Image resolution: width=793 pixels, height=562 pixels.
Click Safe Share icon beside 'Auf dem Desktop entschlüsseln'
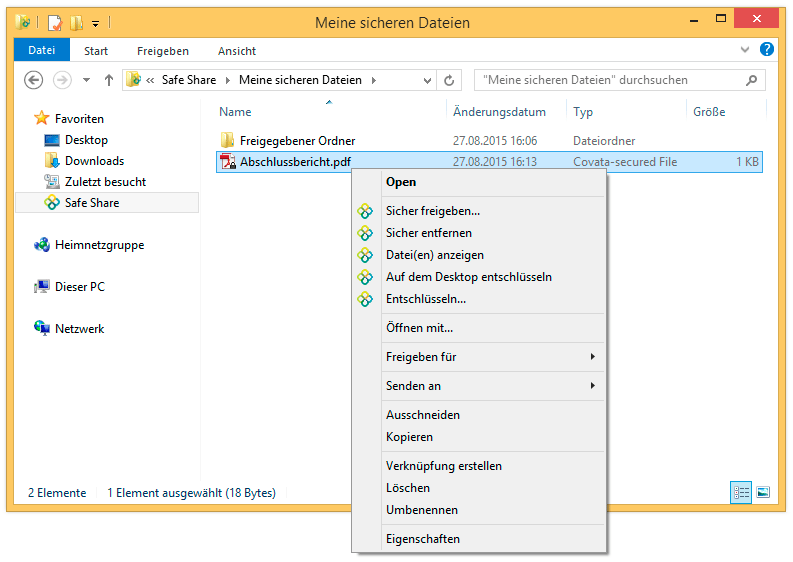pyautogui.click(x=365, y=277)
